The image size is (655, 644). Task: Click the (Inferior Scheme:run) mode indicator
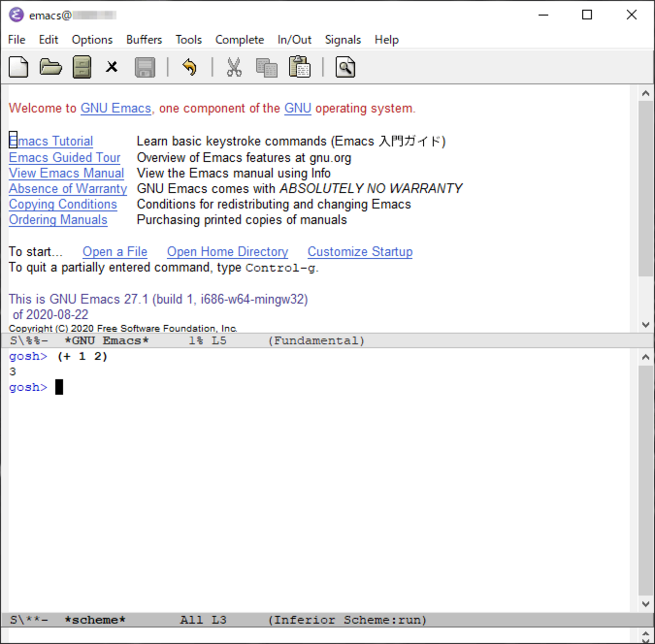click(347, 620)
